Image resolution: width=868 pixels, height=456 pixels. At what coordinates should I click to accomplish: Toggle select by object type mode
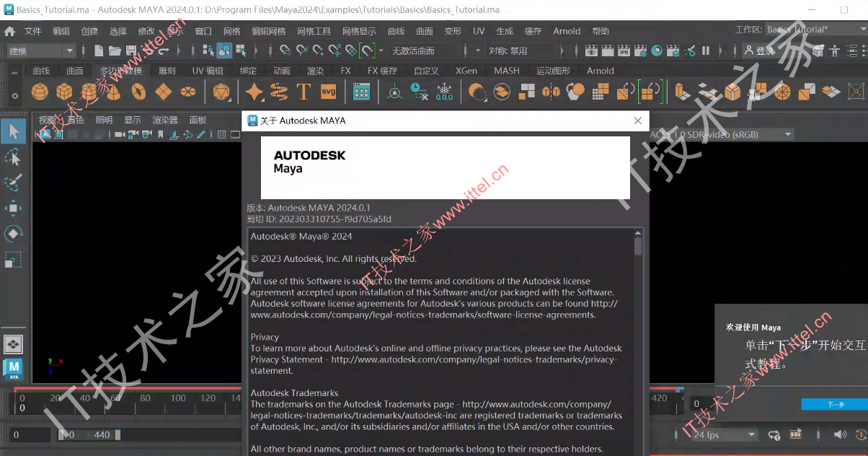coord(224,51)
